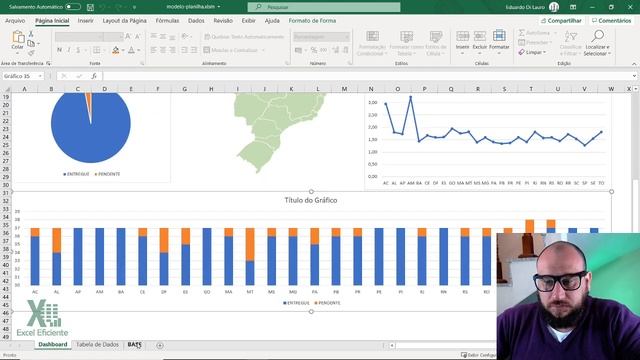Expand the formula bar chevron
This screenshot has height=360, width=640.
coord(634,76)
